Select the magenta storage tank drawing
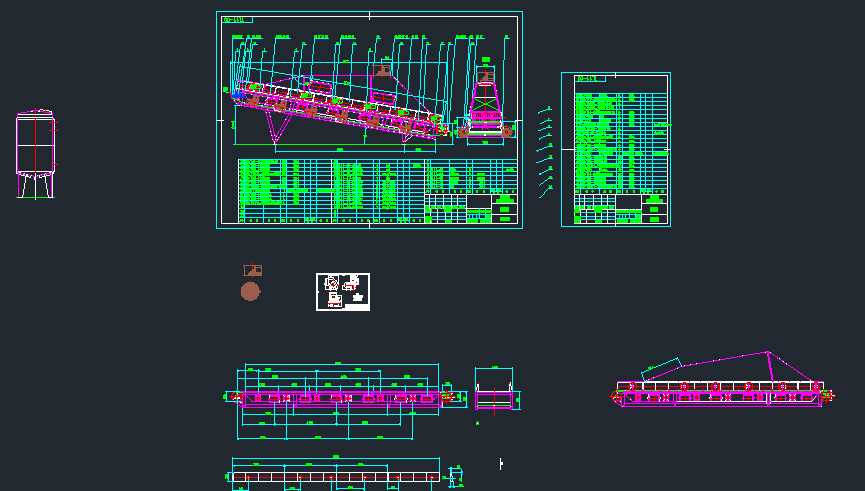The width and height of the screenshot is (865, 491). [35, 153]
